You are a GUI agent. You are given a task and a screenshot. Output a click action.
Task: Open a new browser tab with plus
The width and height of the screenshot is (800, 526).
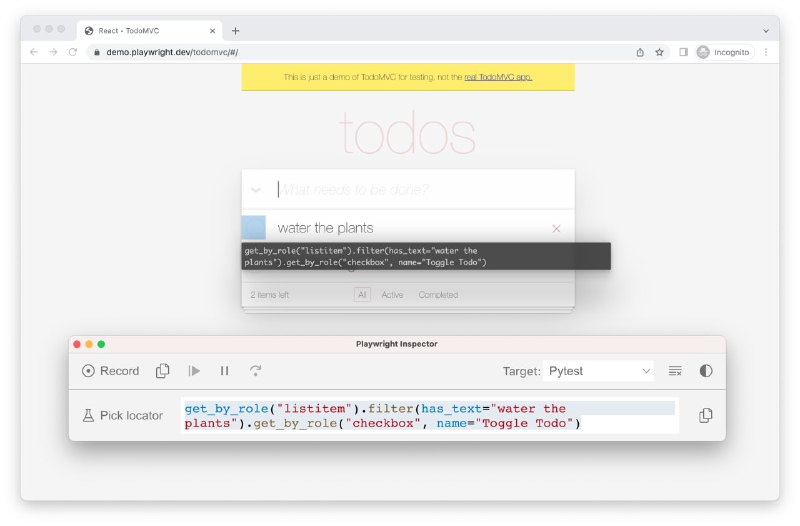pyautogui.click(x=235, y=31)
